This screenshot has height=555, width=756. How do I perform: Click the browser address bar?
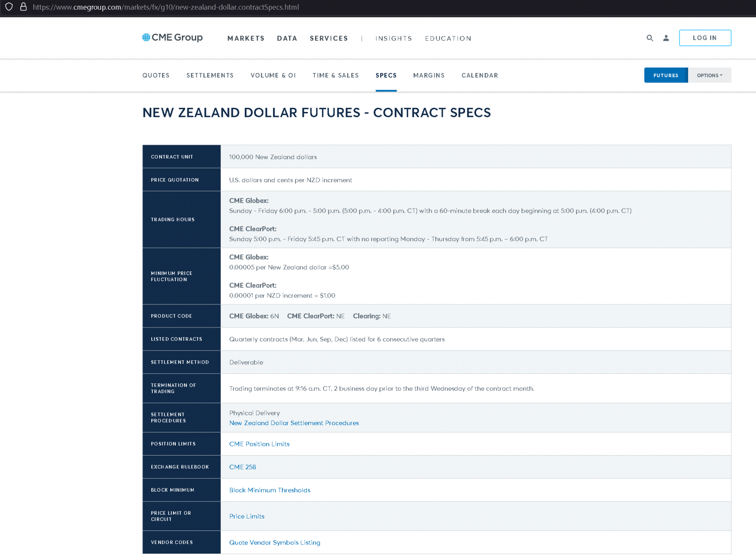(185, 7)
